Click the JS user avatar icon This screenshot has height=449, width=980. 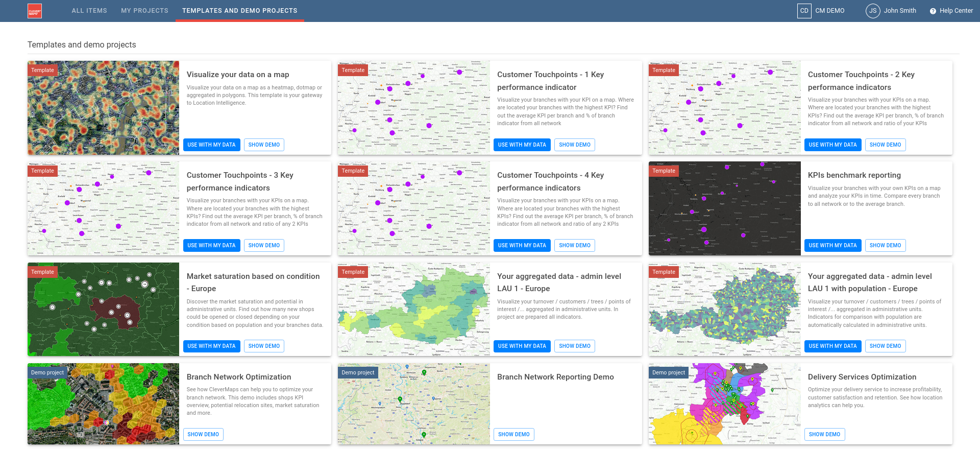click(x=872, y=11)
